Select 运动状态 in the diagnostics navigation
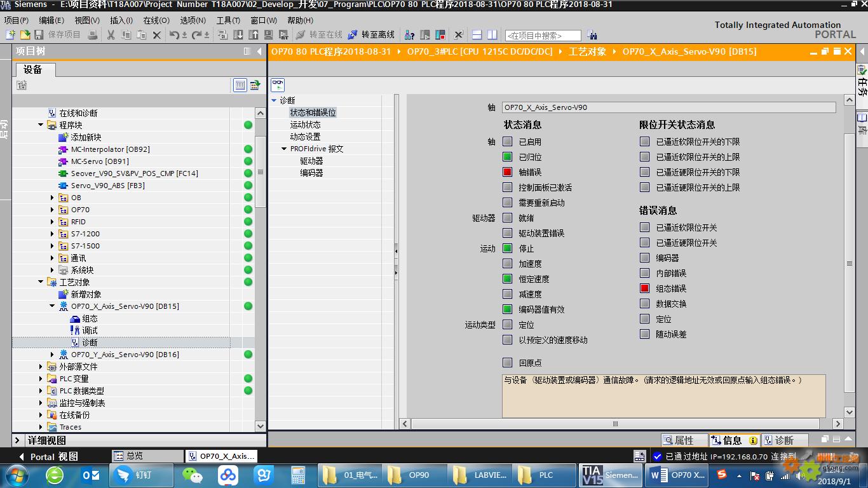The image size is (868, 488). (305, 125)
